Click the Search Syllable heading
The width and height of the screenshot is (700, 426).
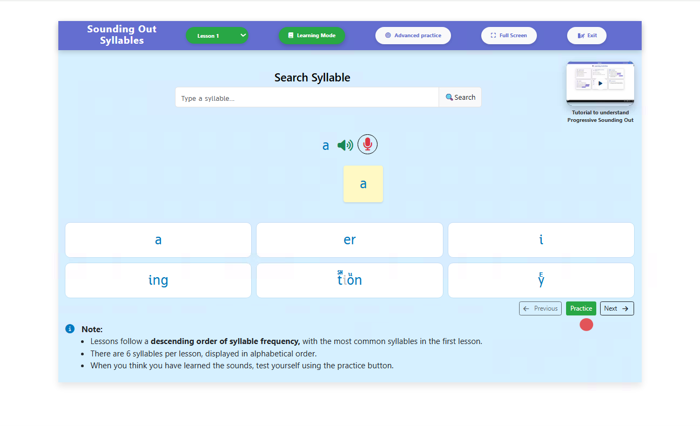tap(312, 78)
